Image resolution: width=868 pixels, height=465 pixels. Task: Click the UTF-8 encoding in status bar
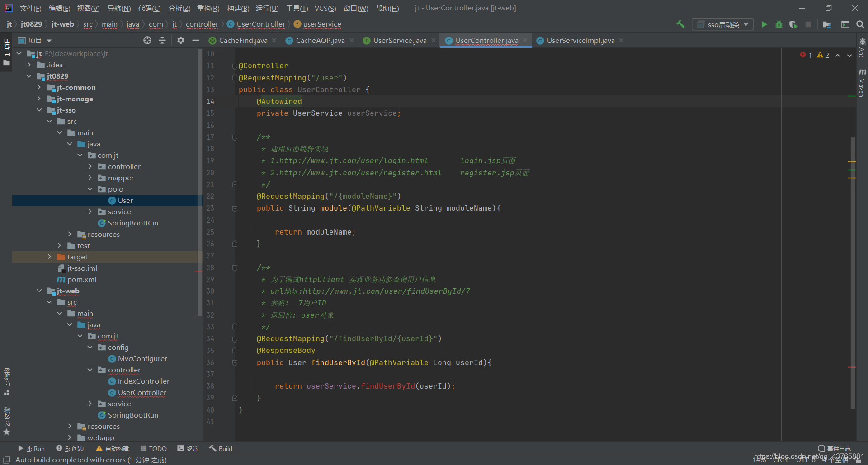tap(806, 460)
